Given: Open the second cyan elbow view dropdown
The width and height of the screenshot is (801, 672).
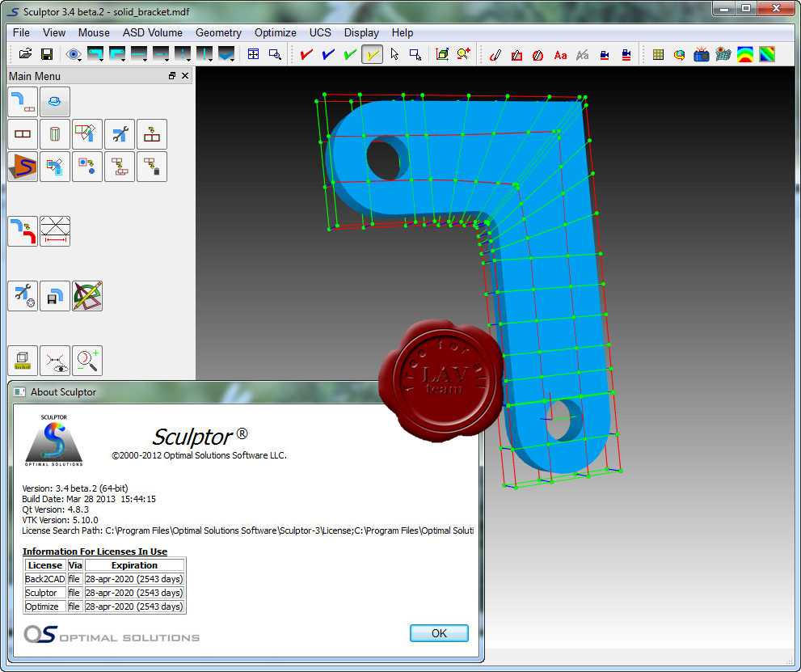Looking at the screenshot, I should (117, 54).
